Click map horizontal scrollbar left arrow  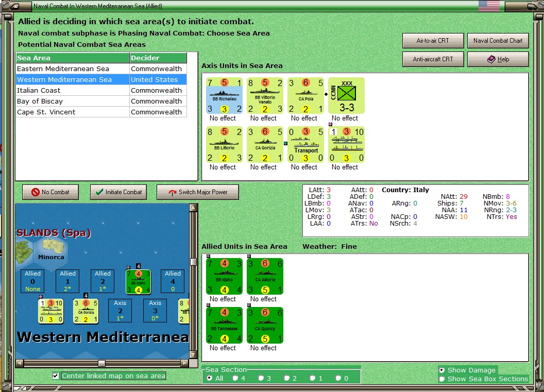tap(20, 363)
